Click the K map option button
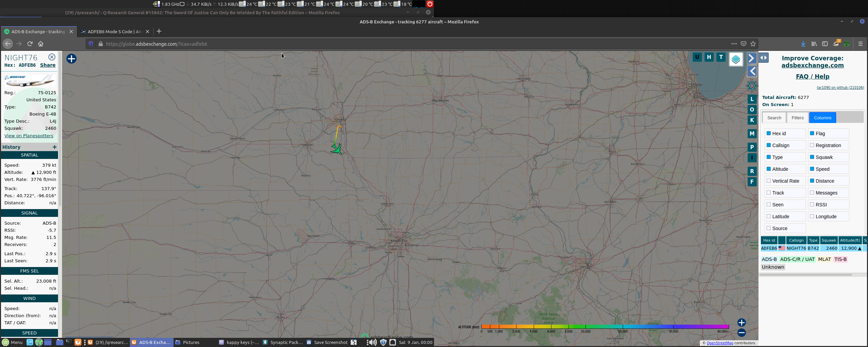The height and width of the screenshot is (347, 868). point(752,120)
